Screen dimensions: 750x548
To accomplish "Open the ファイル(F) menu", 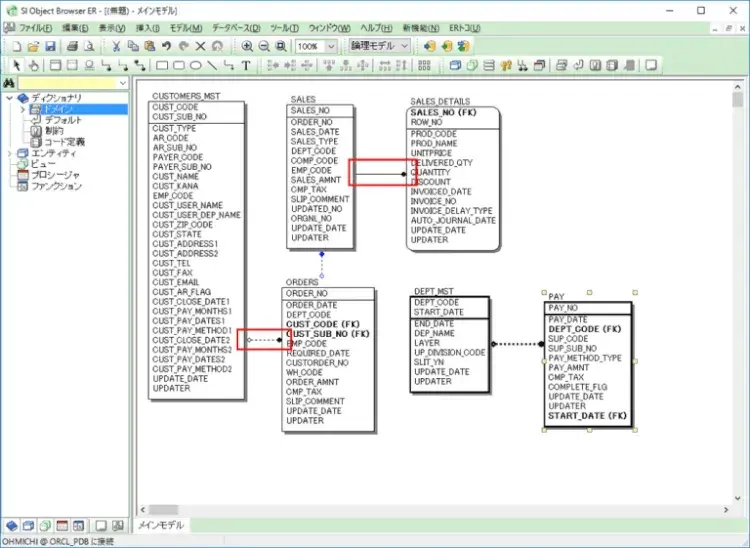I will 35,28.
